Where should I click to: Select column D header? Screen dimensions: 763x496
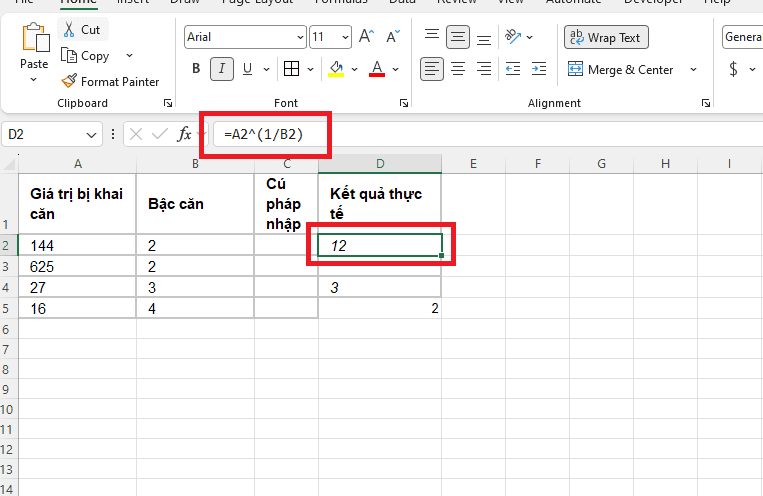[380, 164]
